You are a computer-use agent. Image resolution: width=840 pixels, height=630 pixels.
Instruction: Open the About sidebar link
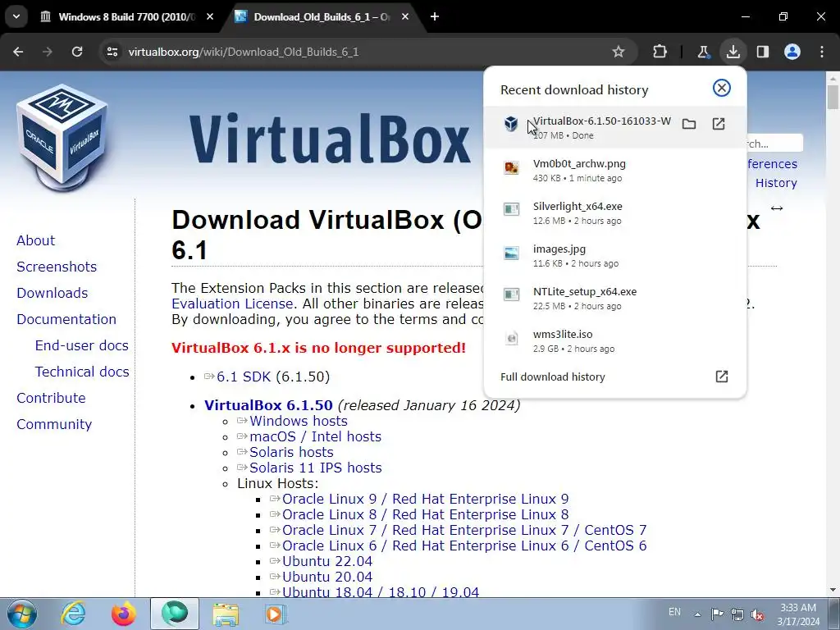(35, 240)
